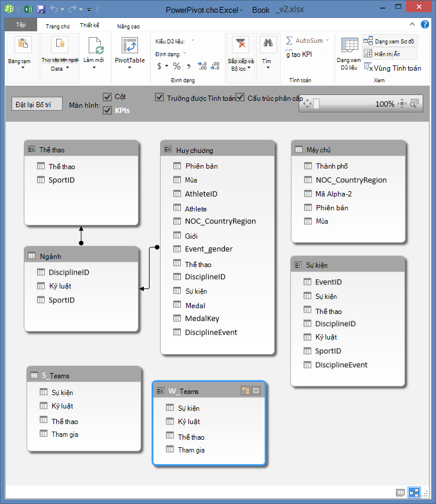This screenshot has height=504, width=436.
Task: Select the Sự kiện table header
Action: coord(347,265)
